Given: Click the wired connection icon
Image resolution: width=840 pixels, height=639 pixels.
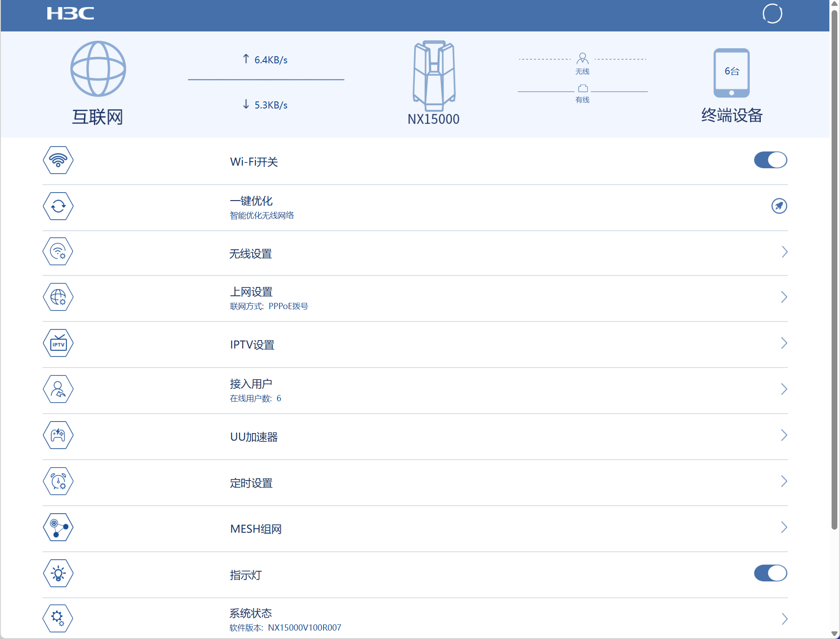Looking at the screenshot, I should [x=583, y=88].
